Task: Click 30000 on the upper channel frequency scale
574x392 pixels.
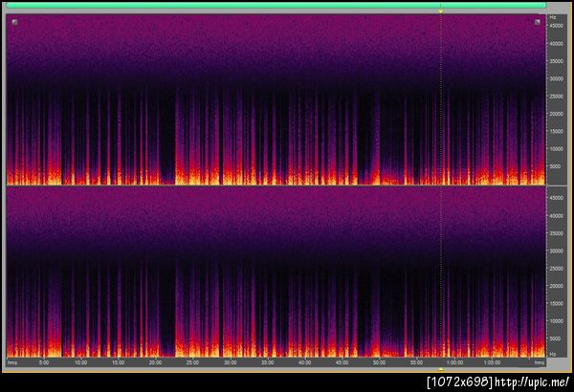Action: coord(556,78)
